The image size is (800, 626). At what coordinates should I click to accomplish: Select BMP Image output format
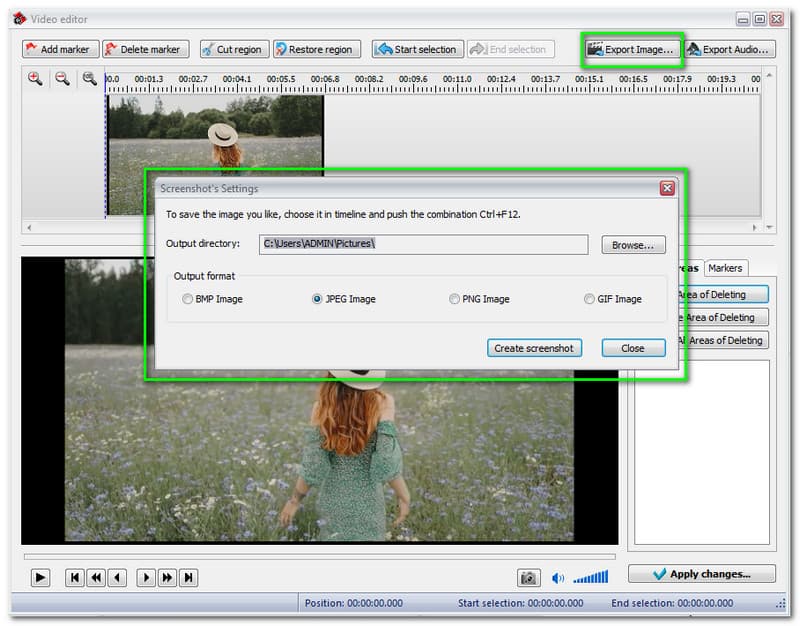tap(188, 299)
